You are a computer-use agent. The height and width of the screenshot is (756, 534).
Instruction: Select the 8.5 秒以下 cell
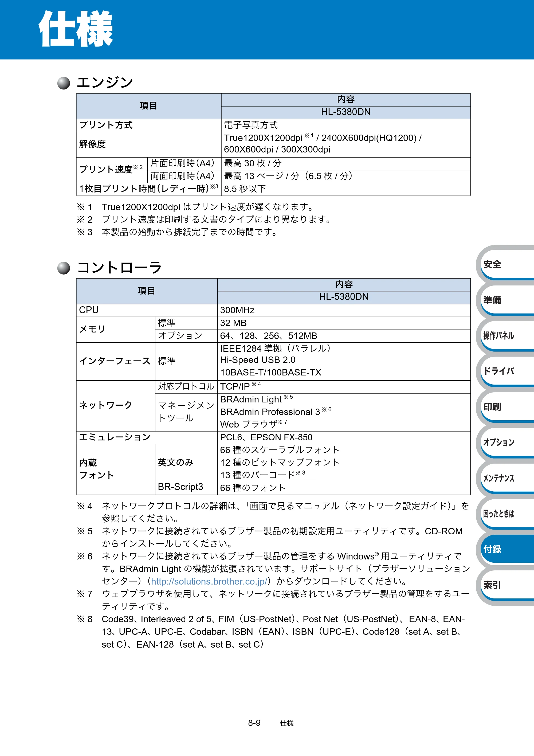click(346, 189)
